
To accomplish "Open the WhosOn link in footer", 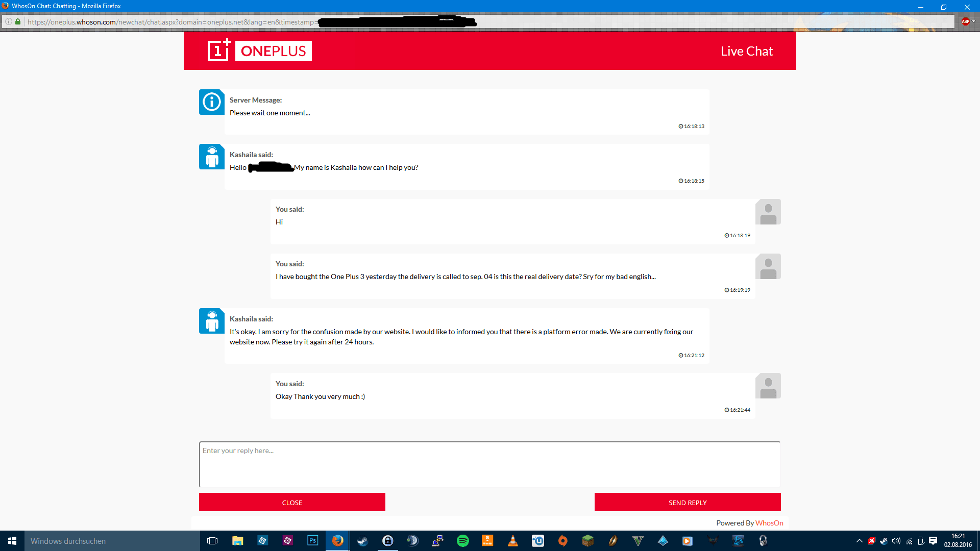I will (x=769, y=523).
